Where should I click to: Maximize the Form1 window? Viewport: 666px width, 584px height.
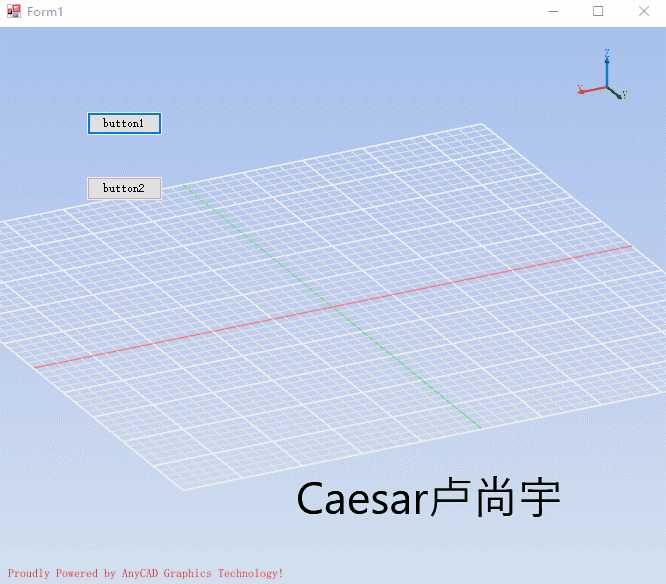pos(598,11)
